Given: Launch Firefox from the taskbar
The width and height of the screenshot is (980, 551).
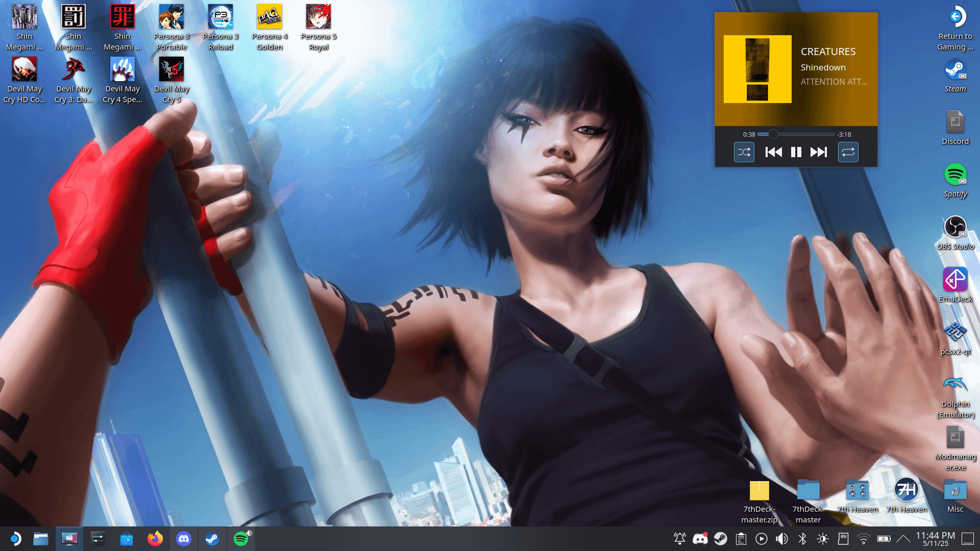Looking at the screenshot, I should click(x=155, y=539).
